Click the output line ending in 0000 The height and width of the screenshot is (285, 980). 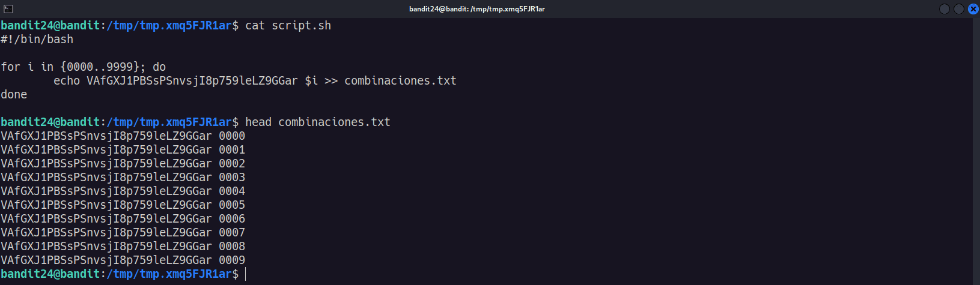tap(123, 136)
